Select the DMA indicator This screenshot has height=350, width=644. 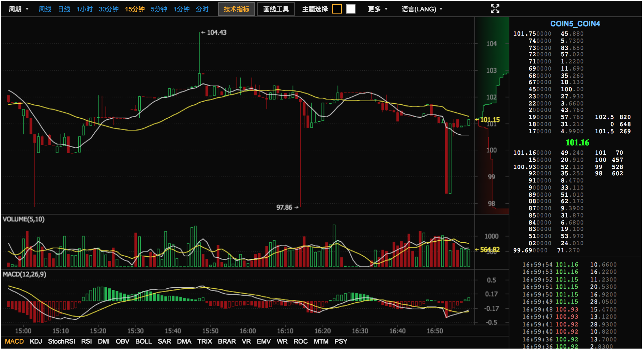[x=184, y=341]
